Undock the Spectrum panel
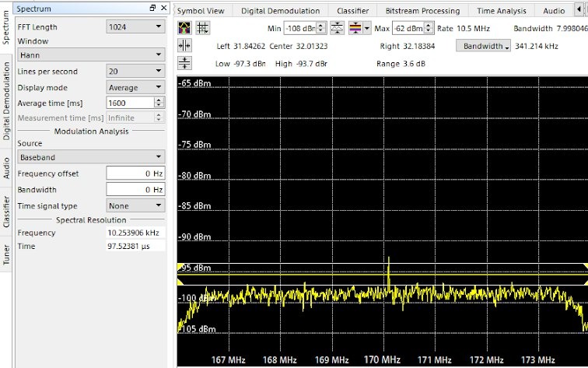Image resolution: width=588 pixels, height=368 pixels. [x=152, y=8]
